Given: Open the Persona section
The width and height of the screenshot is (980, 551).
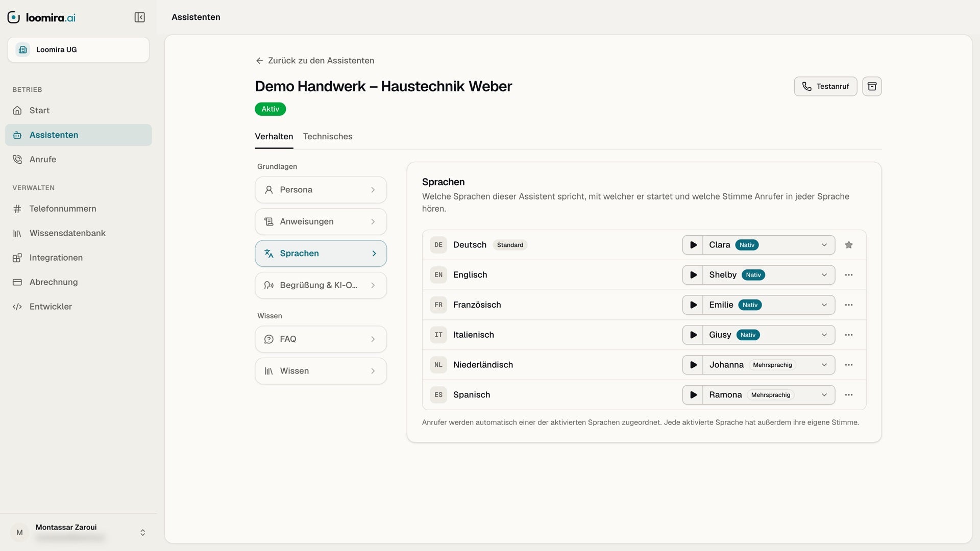Looking at the screenshot, I should 321,190.
